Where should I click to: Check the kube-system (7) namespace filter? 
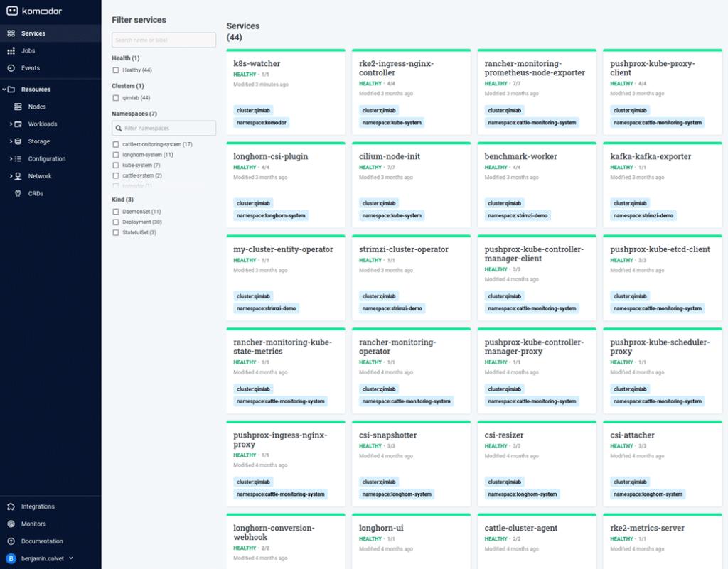(116, 166)
